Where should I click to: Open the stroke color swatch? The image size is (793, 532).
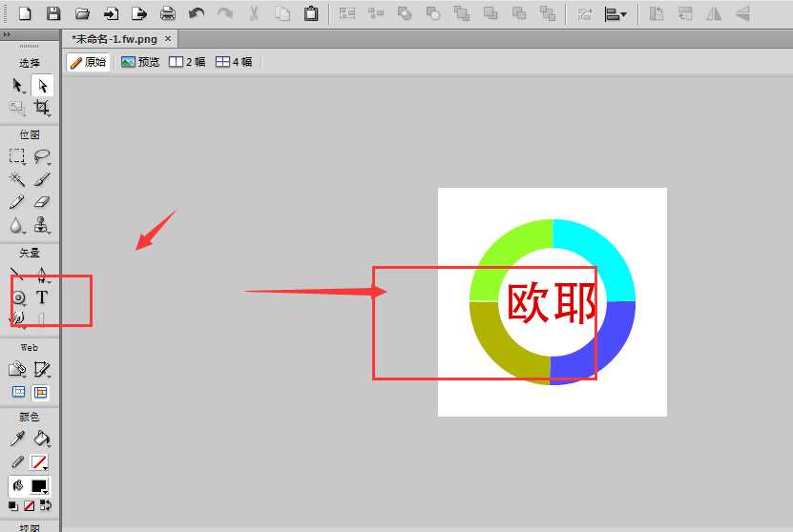(39, 462)
